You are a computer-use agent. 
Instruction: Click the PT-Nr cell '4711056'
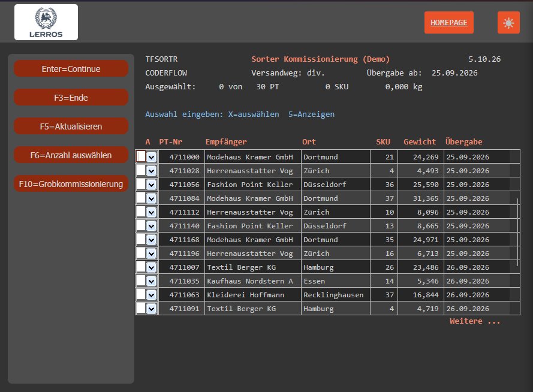184,185
